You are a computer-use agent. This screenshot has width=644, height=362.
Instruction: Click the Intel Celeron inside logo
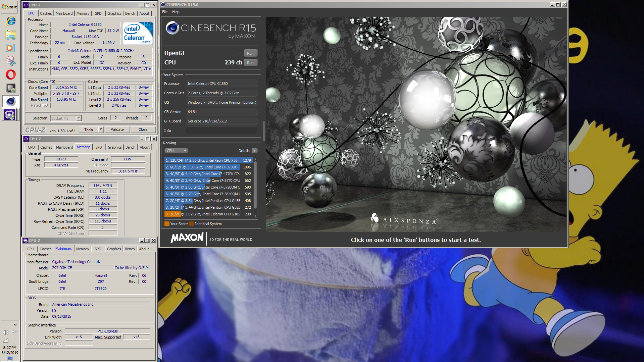point(138,33)
